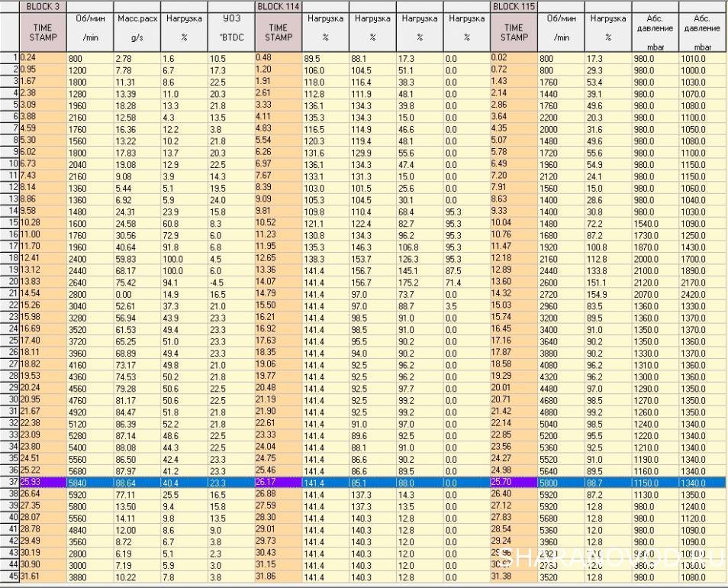The width and height of the screenshot is (728, 588).
Task: Click the 25.70 timestamp in highlighted row
Action: tap(514, 483)
